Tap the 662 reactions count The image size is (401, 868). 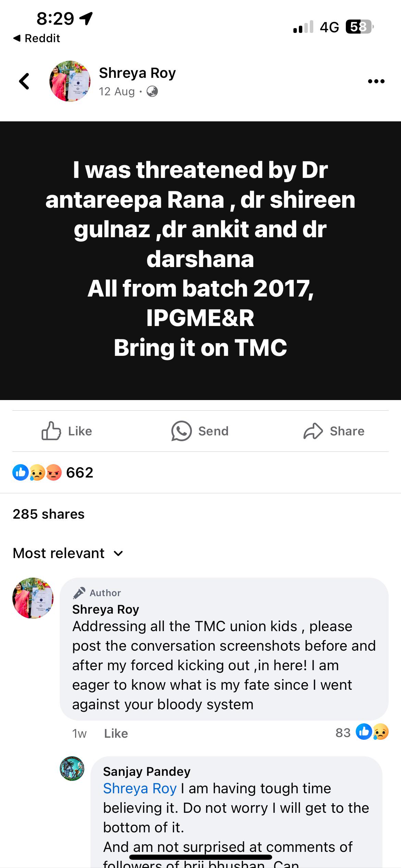pos(80,472)
